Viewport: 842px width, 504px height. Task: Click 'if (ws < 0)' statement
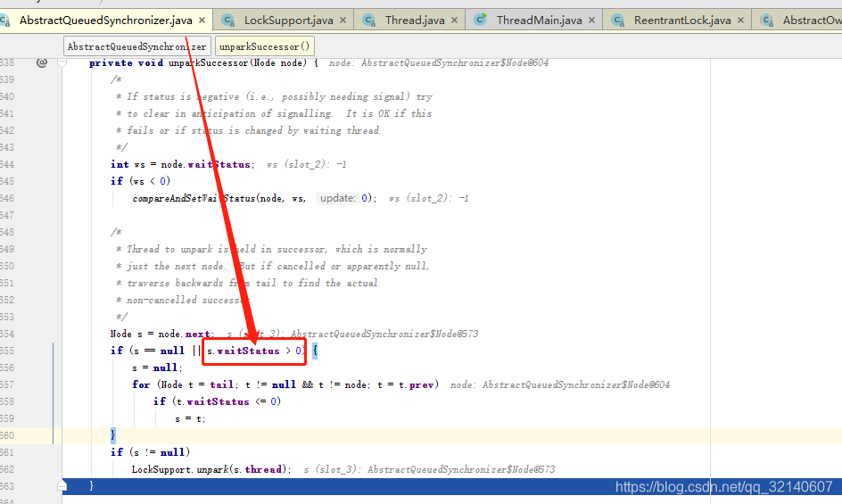[141, 181]
